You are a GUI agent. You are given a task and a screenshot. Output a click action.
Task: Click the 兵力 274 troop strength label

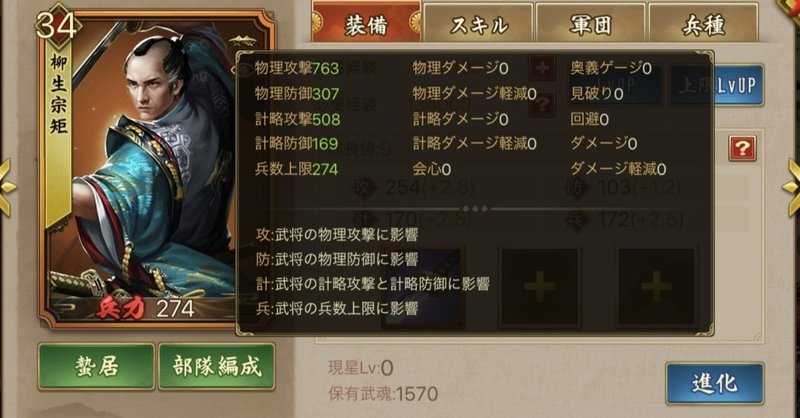point(146,308)
